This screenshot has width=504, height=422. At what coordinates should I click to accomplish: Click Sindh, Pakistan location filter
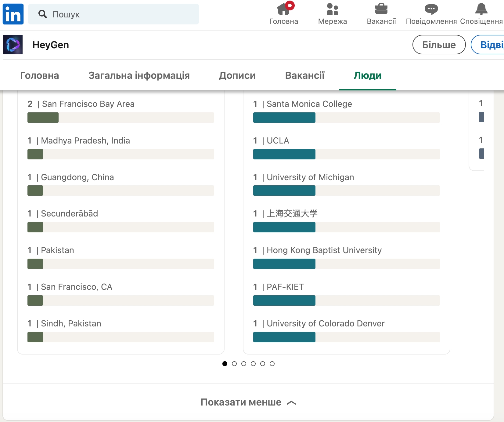121,330
